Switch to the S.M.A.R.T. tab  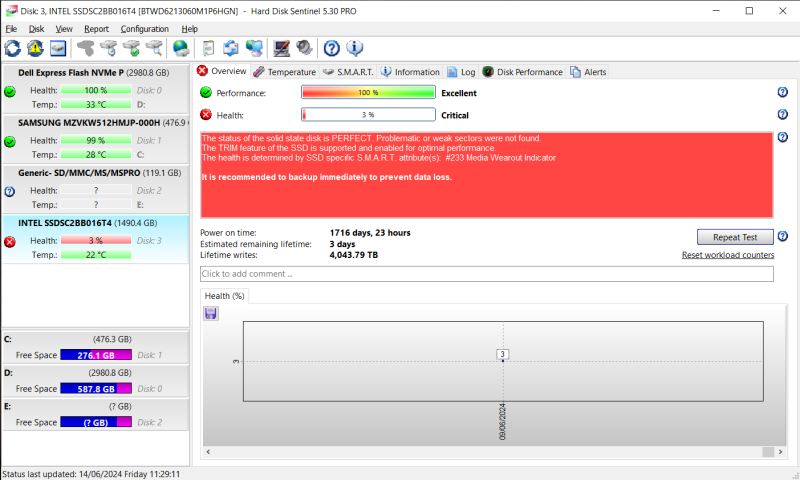pyautogui.click(x=348, y=72)
